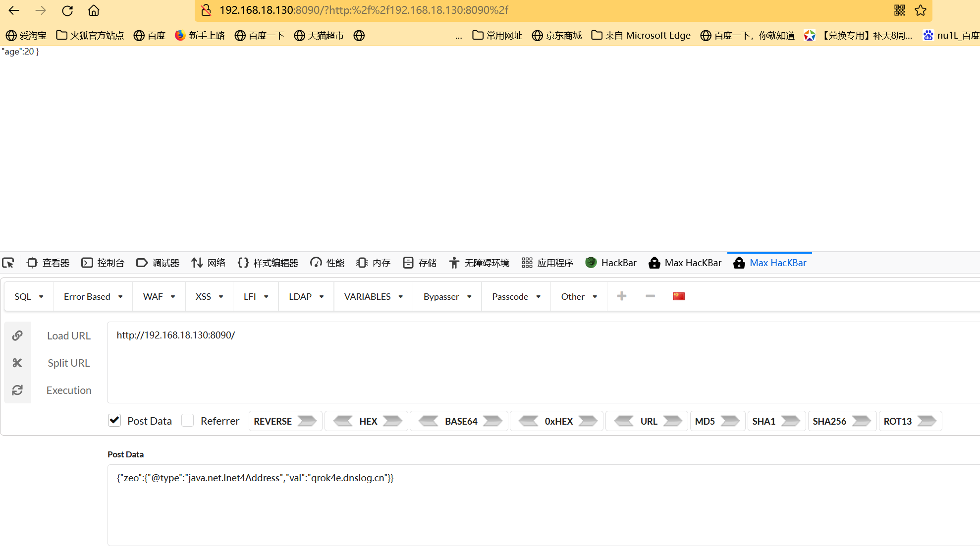Uncheck the Post Data checkbox
Viewport: 980px width, 555px height.
[x=114, y=420]
